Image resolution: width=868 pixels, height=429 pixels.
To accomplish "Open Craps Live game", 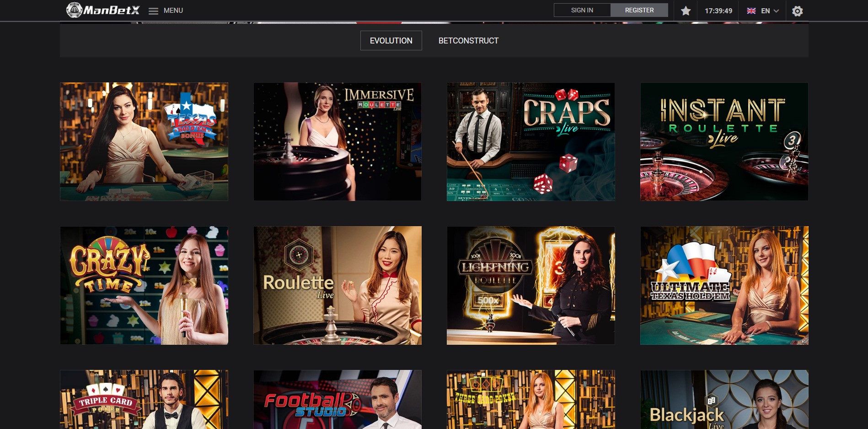I will click(x=531, y=141).
